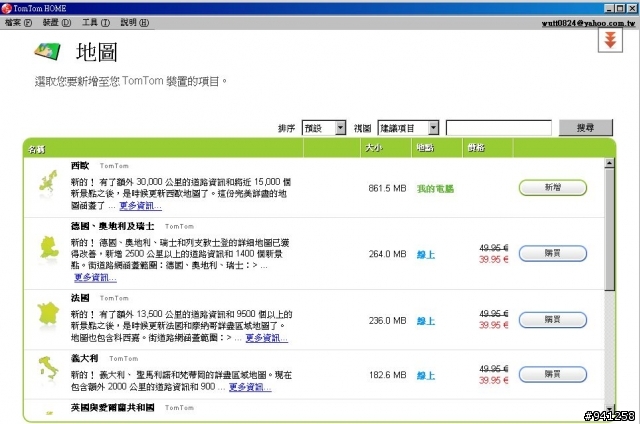Click 39.95 € price in 法國 row
Image resolution: width=640 pixels, height=424 pixels.
(x=493, y=325)
